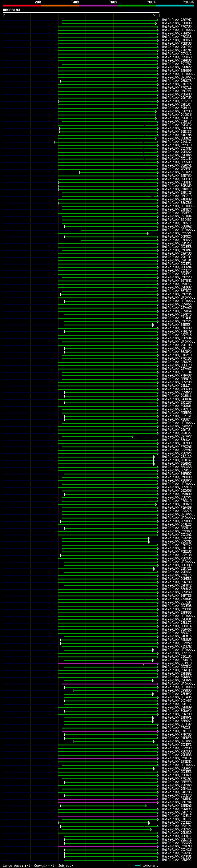Viewport: 197px width, 868px height.
Task: Click UniRef100_B9SK63 subject name
Action: 177,57
